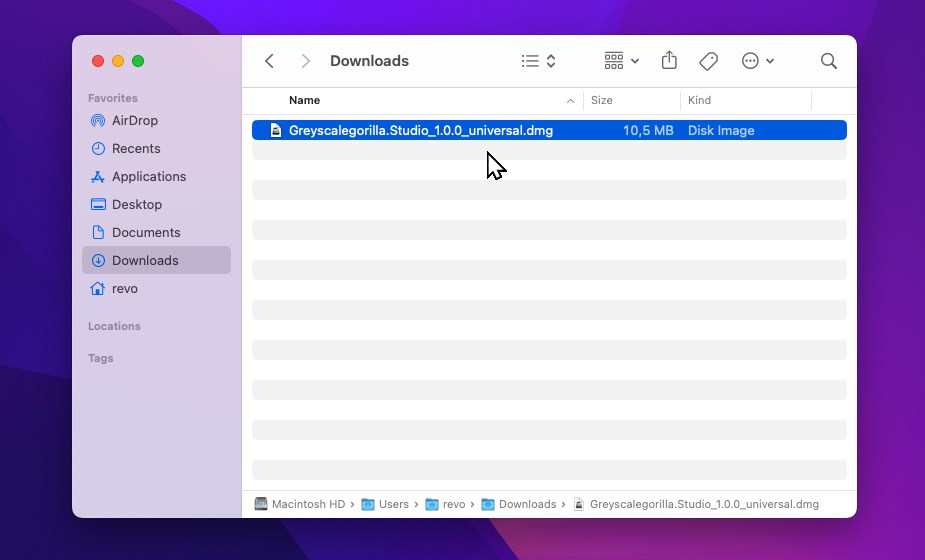This screenshot has height=560, width=925.
Task: Sort by the Size column header
Action: (602, 100)
